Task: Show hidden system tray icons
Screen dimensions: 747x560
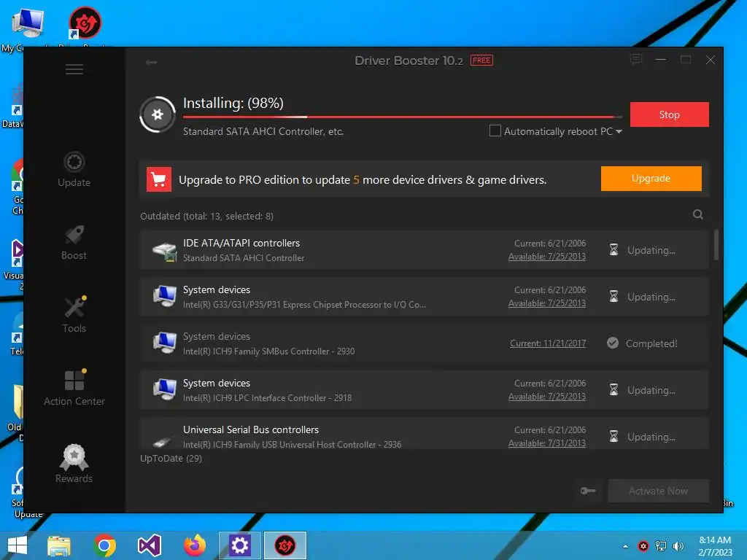Action: [x=625, y=546]
